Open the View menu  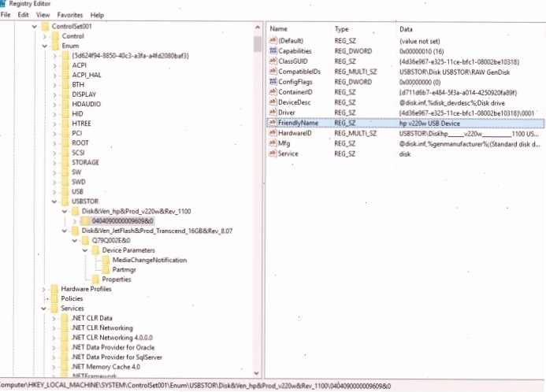point(43,15)
